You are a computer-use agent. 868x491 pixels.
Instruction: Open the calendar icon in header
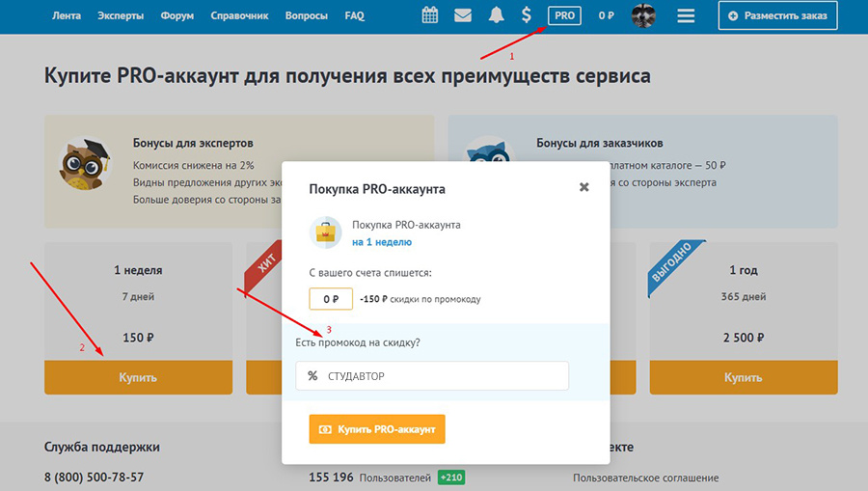[430, 15]
